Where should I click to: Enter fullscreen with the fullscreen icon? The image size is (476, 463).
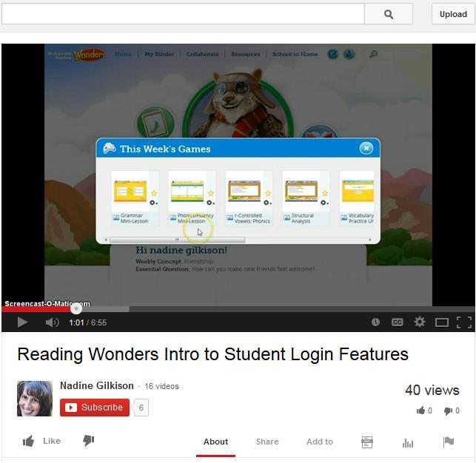[x=464, y=322]
